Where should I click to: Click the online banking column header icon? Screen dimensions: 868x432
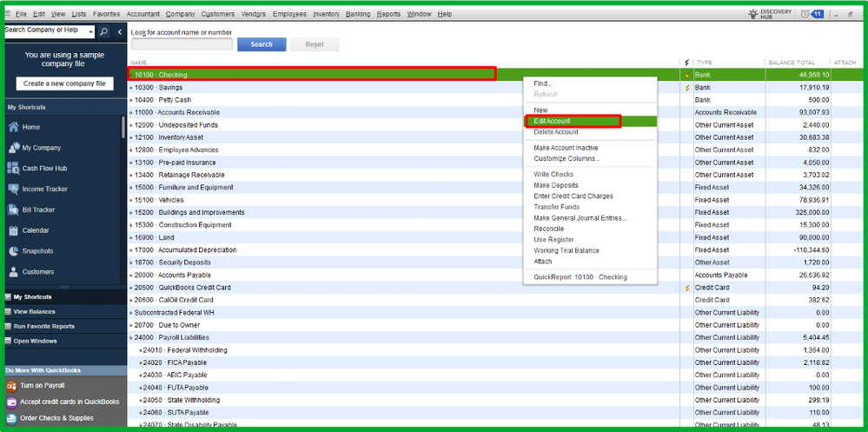click(687, 63)
